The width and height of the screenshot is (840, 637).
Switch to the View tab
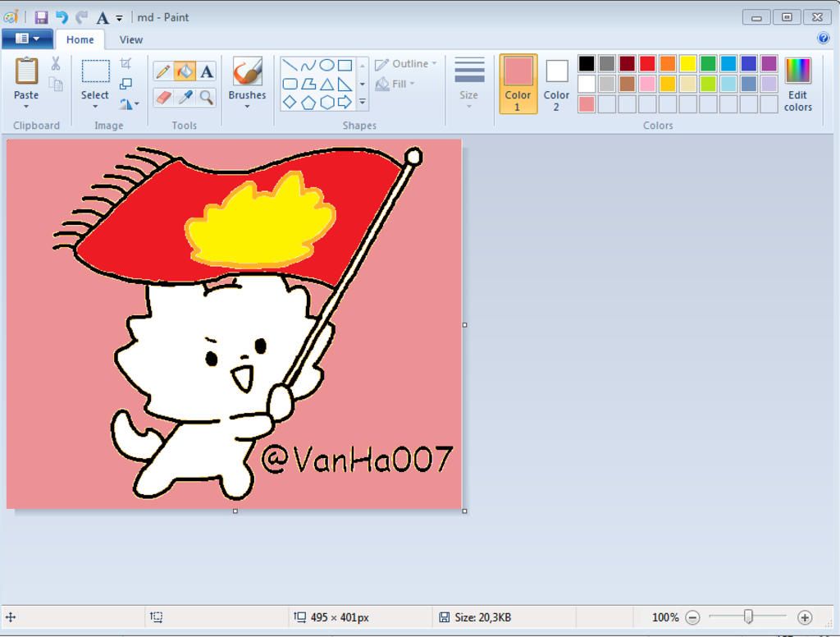[x=130, y=39]
